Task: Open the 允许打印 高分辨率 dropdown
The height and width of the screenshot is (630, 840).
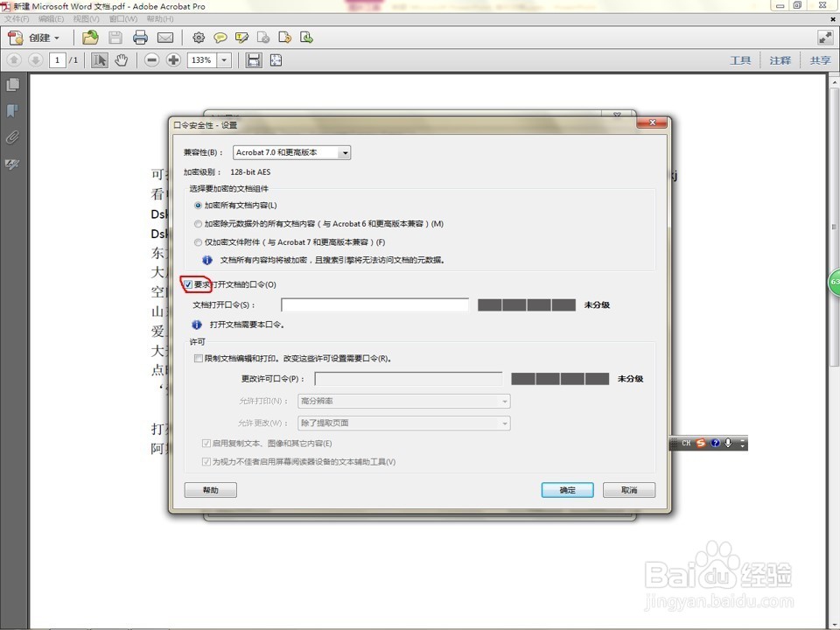Action: [x=404, y=402]
